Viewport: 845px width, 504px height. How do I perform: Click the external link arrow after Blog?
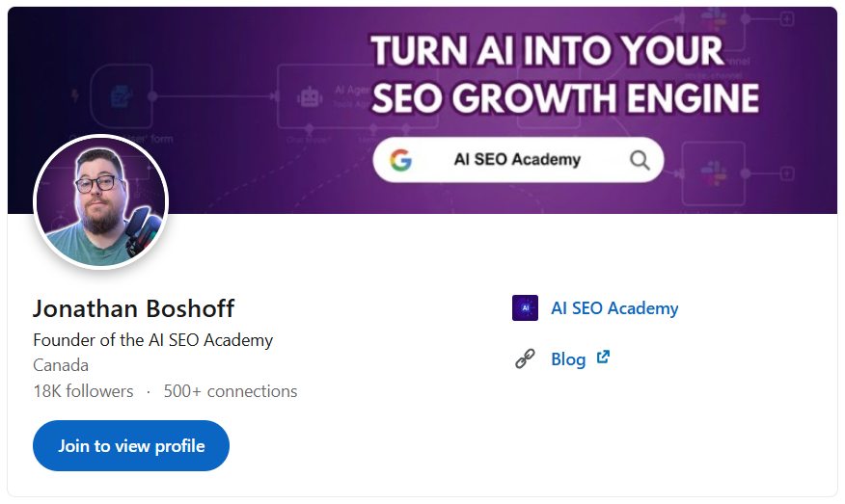coord(603,358)
